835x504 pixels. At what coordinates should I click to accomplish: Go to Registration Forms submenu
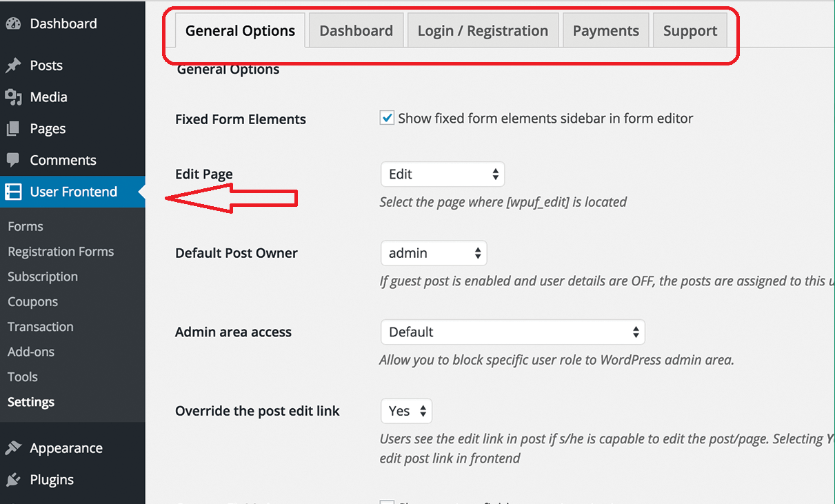pos(61,252)
